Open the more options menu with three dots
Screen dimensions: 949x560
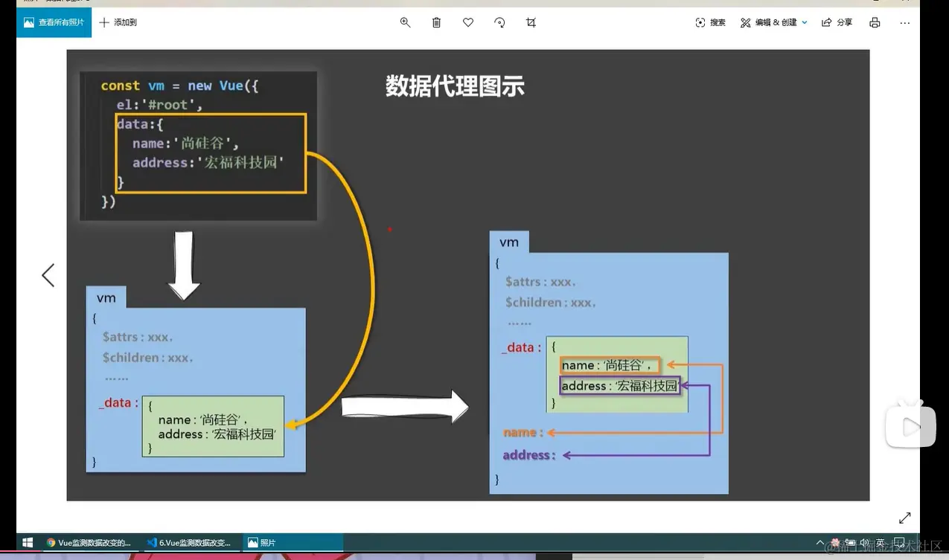(x=904, y=22)
